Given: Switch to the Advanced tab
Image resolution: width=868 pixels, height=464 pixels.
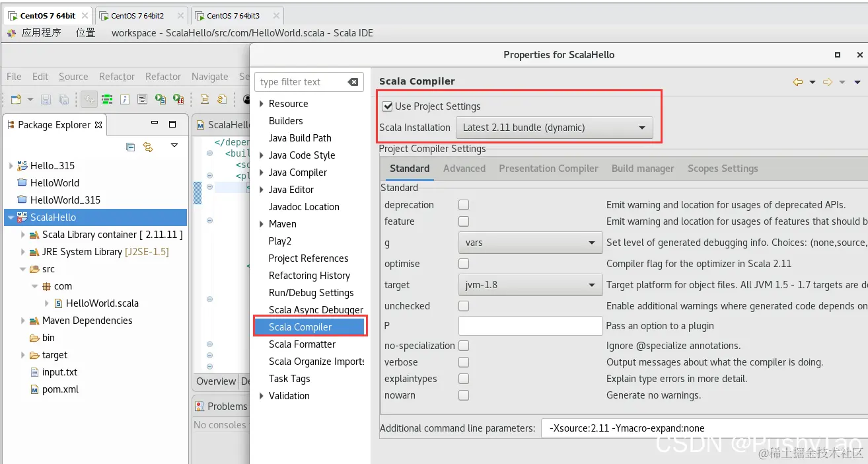Looking at the screenshot, I should coord(464,169).
